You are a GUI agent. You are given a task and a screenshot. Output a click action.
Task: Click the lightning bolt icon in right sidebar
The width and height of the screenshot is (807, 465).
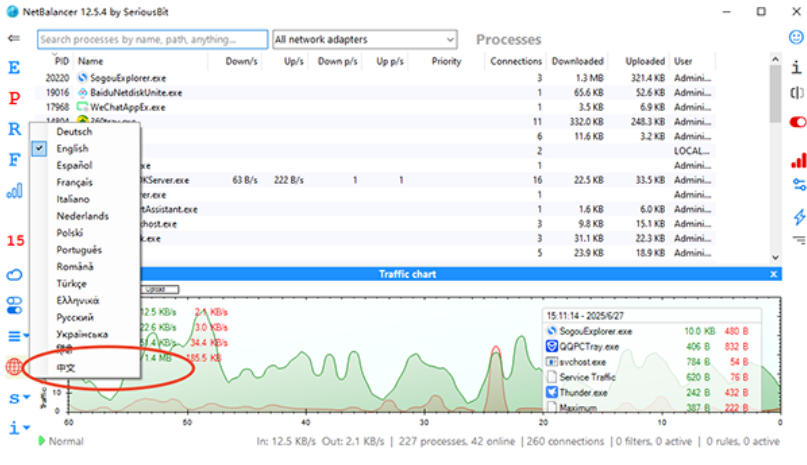[x=798, y=217]
